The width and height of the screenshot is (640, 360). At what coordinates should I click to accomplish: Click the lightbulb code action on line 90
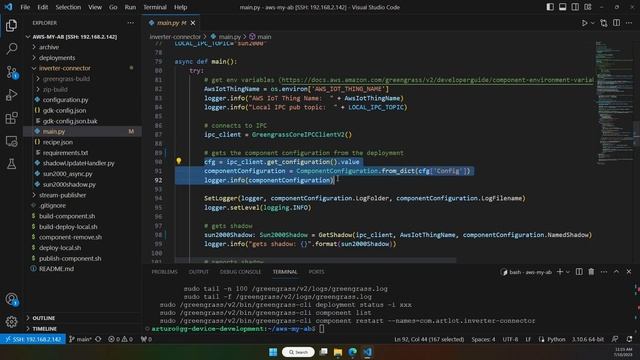pyautogui.click(x=178, y=161)
